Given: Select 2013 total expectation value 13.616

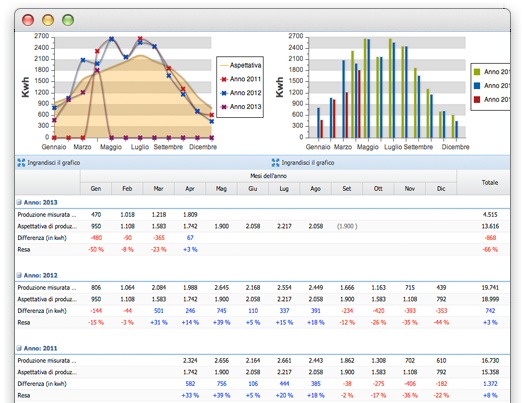Looking at the screenshot, I should click(x=490, y=226).
